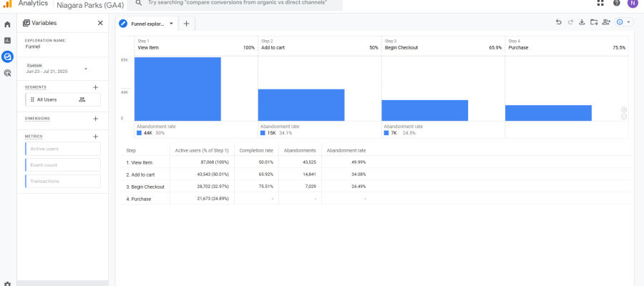Image resolution: width=644 pixels, height=286 pixels.
Task: Click the Active users (% of Step 1) header
Action: (x=202, y=151)
